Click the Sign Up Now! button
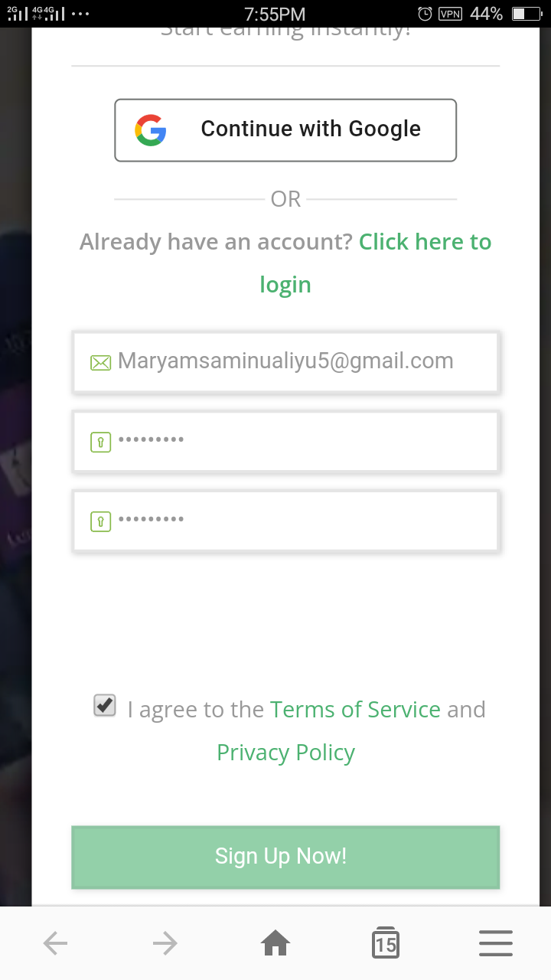The height and width of the screenshot is (980, 551). (285, 857)
